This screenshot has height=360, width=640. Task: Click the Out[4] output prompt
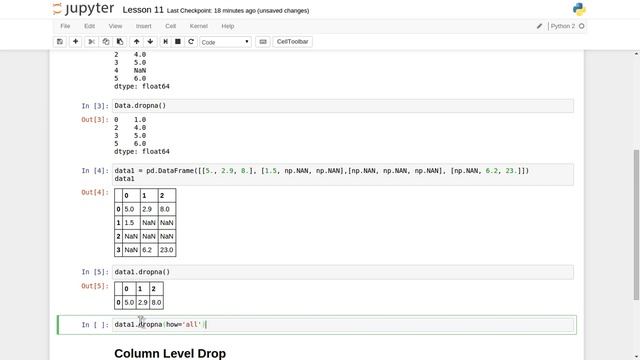[x=95, y=192]
